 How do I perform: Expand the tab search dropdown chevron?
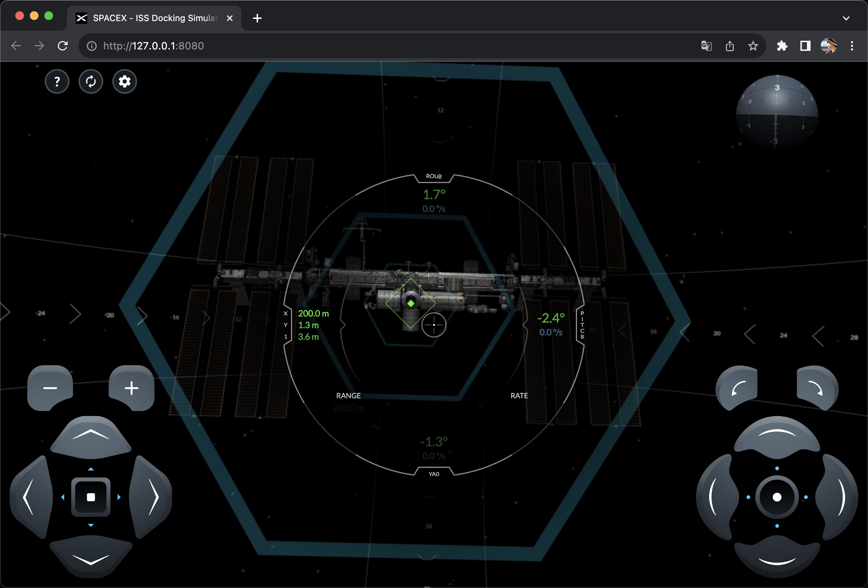tap(846, 18)
